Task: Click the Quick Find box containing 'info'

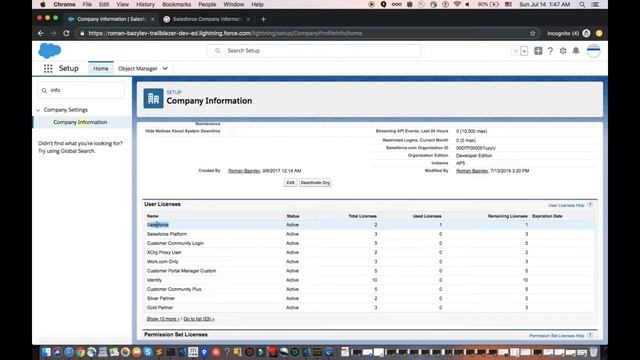Action: pyautogui.click(x=81, y=90)
